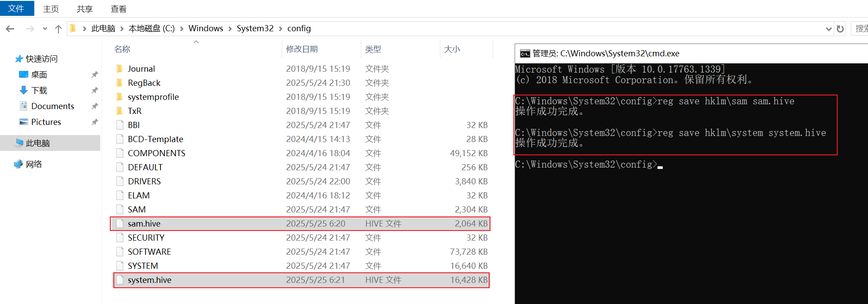
Task: Click the SAM file icon
Action: (120, 209)
